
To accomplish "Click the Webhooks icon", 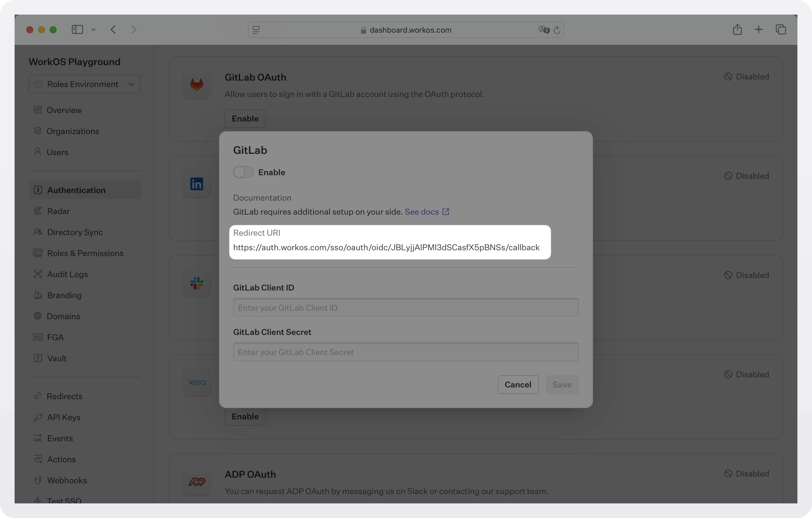I will pyautogui.click(x=38, y=480).
